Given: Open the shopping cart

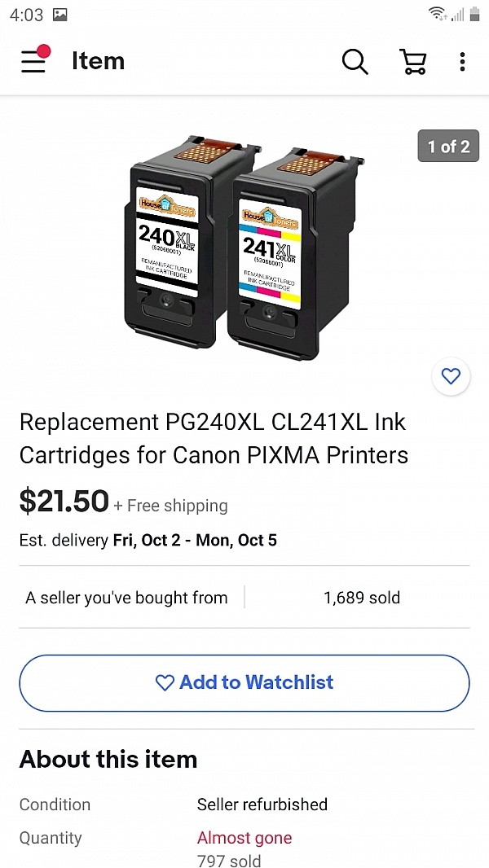Looking at the screenshot, I should tap(413, 61).
